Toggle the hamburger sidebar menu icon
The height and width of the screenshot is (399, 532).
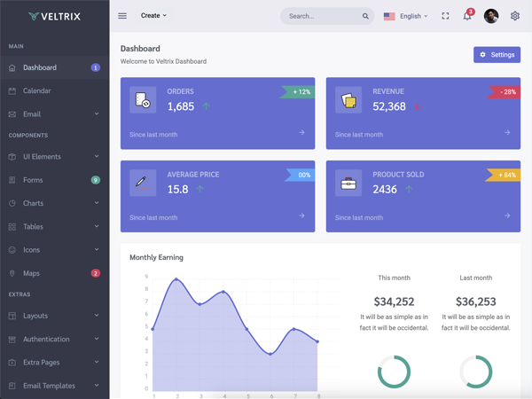tap(122, 16)
